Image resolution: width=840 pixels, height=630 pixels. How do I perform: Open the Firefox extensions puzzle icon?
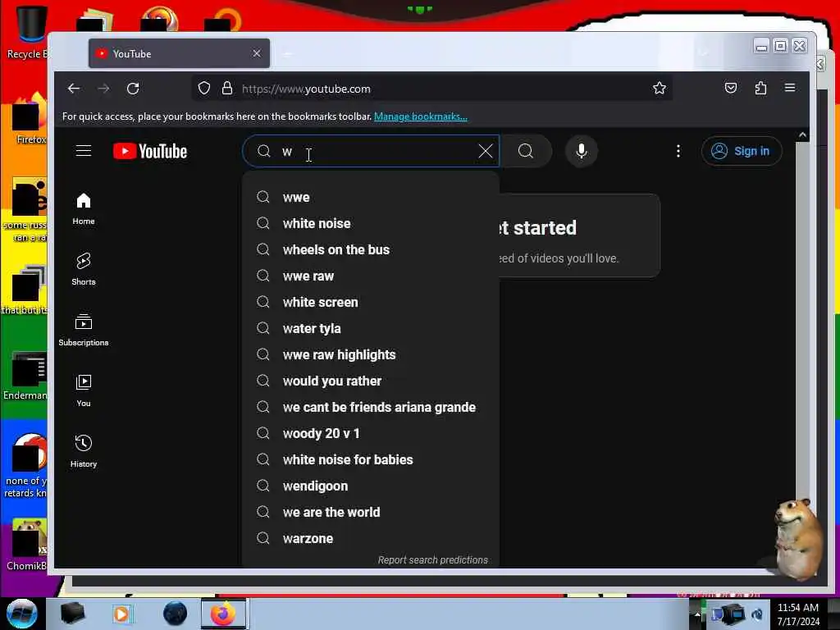coord(760,88)
